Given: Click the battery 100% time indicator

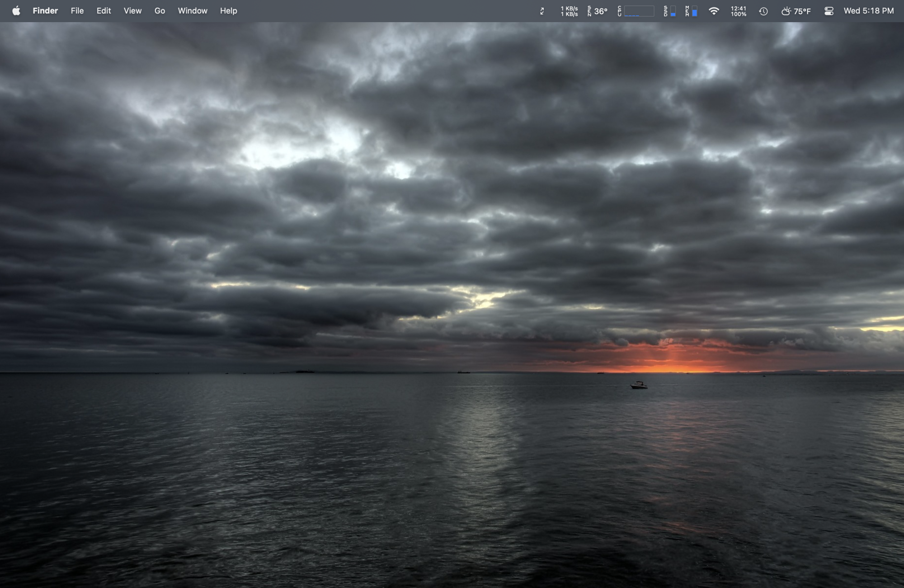Looking at the screenshot, I should click(x=738, y=11).
